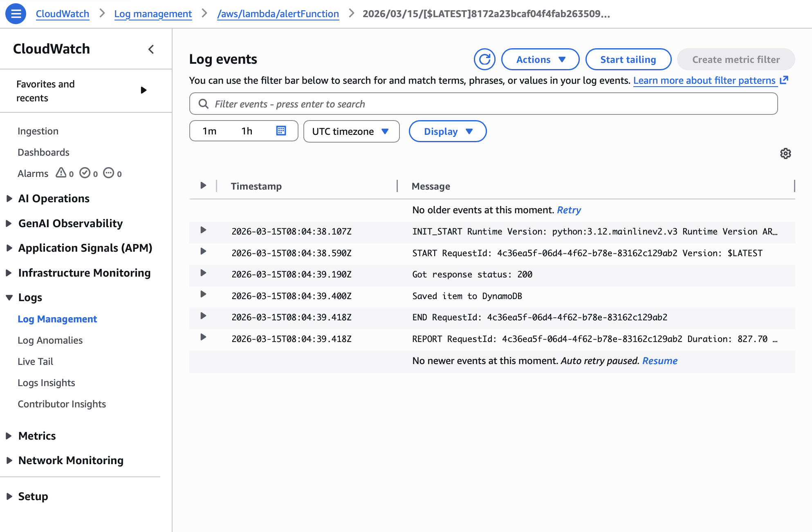The image size is (812, 532).
Task: Open Log Management in sidebar
Action: click(x=57, y=319)
